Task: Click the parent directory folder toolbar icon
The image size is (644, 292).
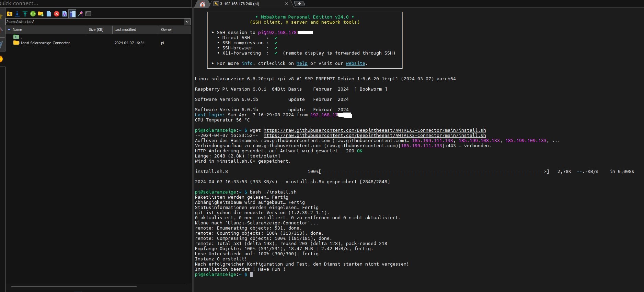Action: click(10, 14)
